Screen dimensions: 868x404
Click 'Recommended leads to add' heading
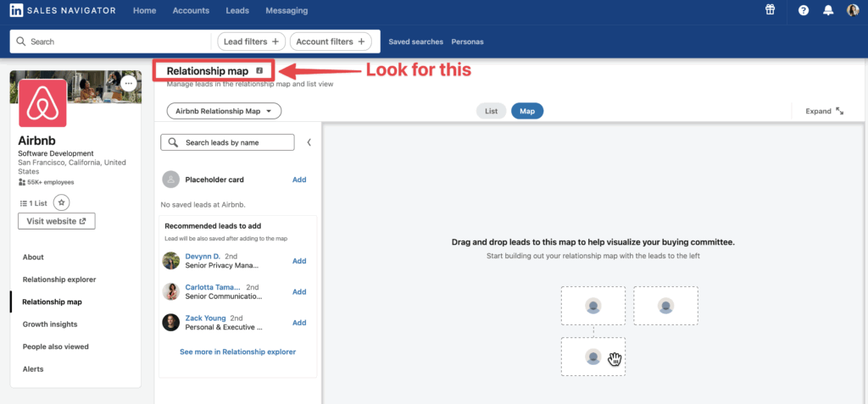213,226
